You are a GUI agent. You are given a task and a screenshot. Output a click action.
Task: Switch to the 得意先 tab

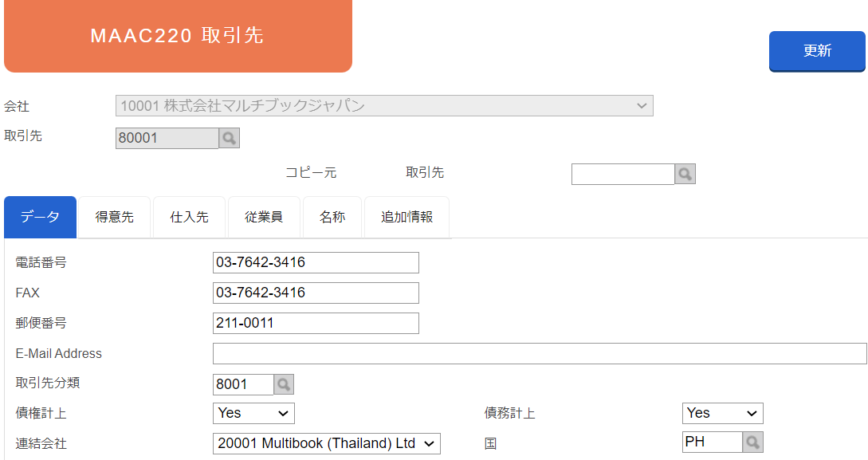point(115,217)
